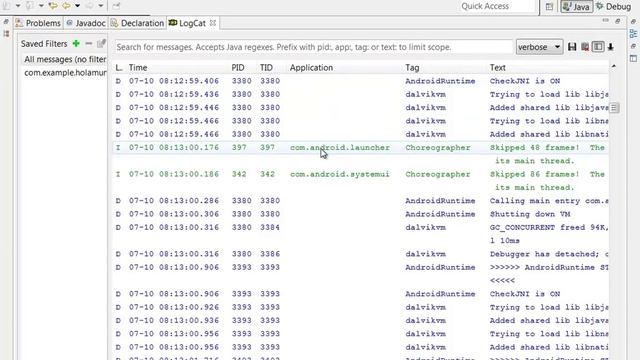Click the 'Shutting down VM' message

point(530,214)
